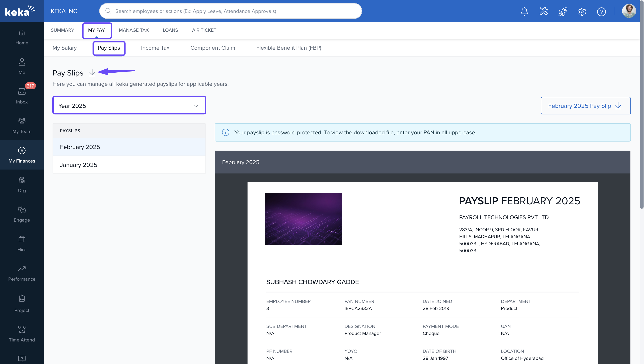Open Inbox in the sidebar

pyautogui.click(x=22, y=96)
